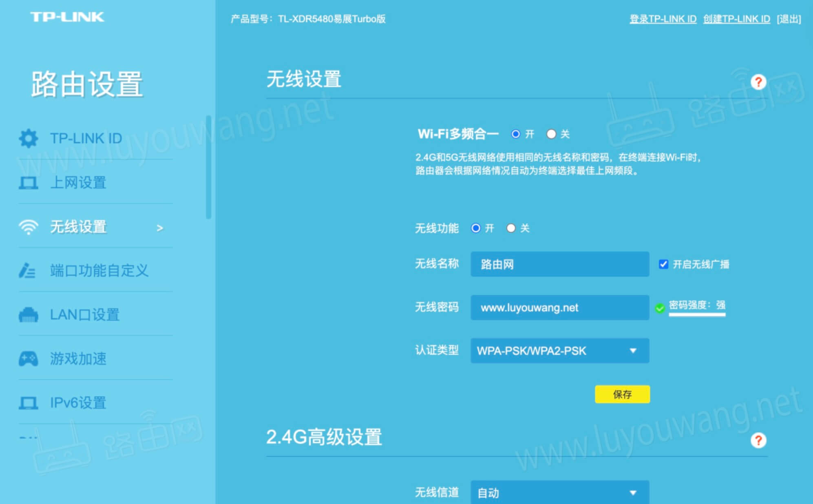Open the 上网设置 menu item

(x=77, y=183)
